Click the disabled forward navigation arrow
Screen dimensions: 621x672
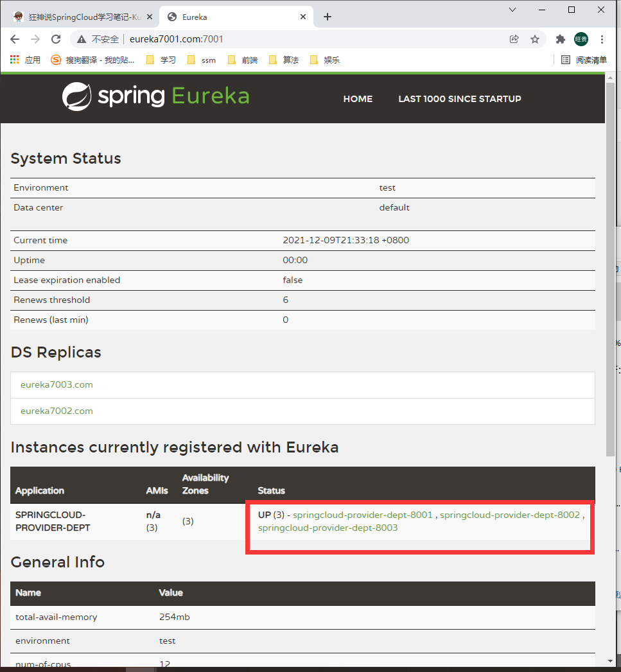[x=35, y=39]
